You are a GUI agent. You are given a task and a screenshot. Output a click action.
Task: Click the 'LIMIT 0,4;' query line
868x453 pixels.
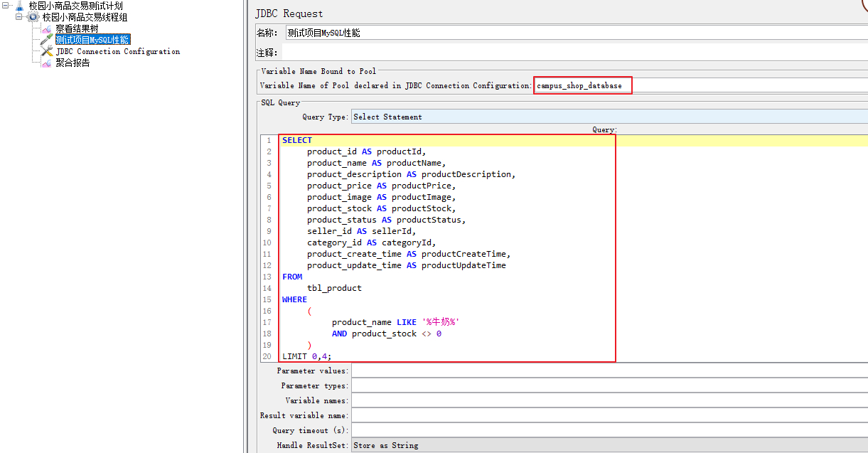coord(307,356)
